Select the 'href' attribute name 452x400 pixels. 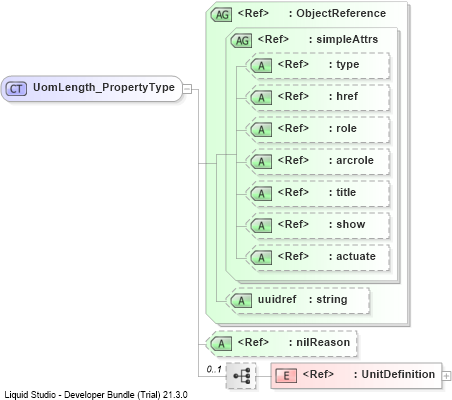pos(347,96)
